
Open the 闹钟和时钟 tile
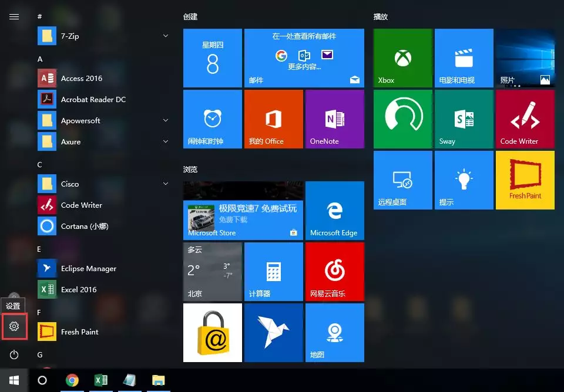pos(212,119)
